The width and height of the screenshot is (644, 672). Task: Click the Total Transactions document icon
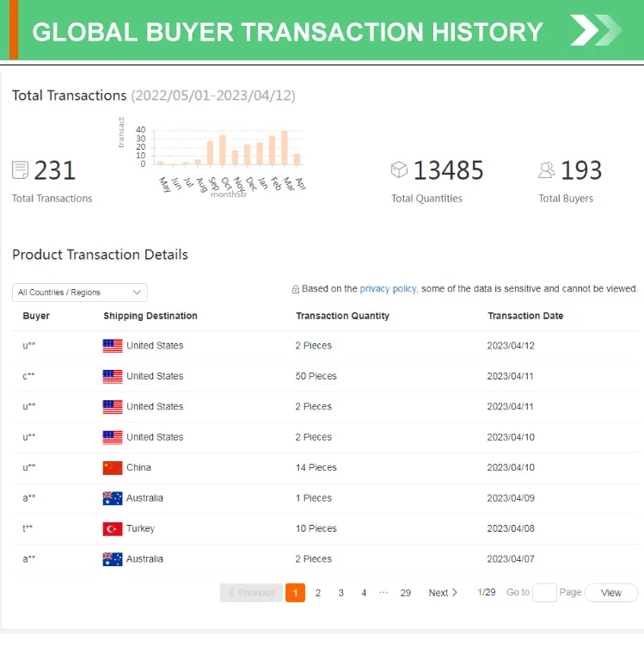20,170
